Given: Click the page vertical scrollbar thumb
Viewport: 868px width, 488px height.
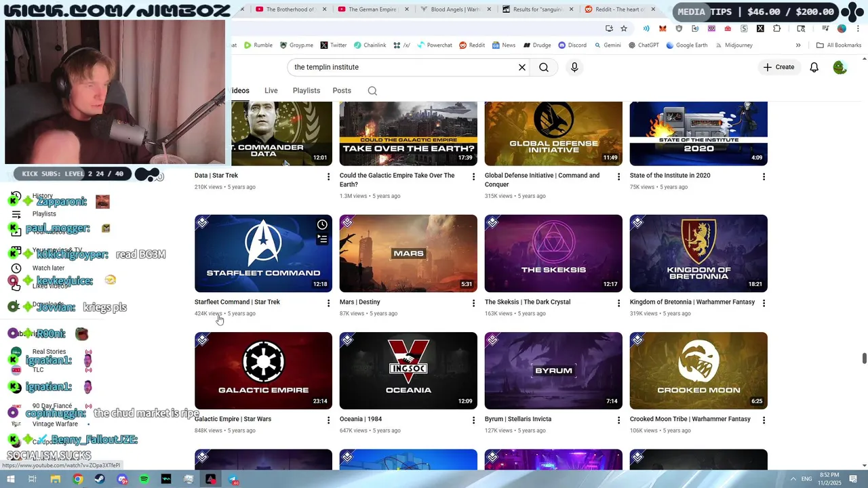Looking at the screenshot, I should pyautogui.click(x=864, y=359).
